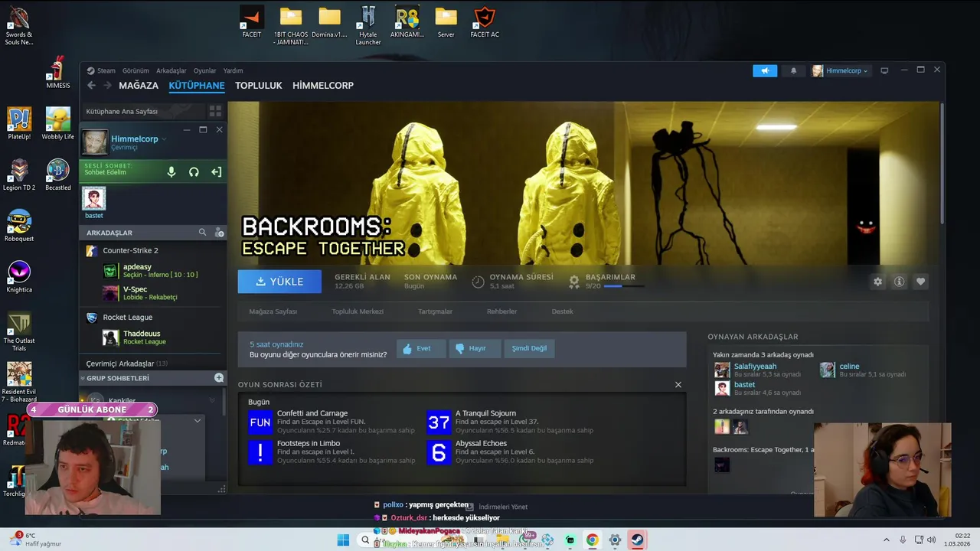Open Rehberler link

[x=501, y=311]
